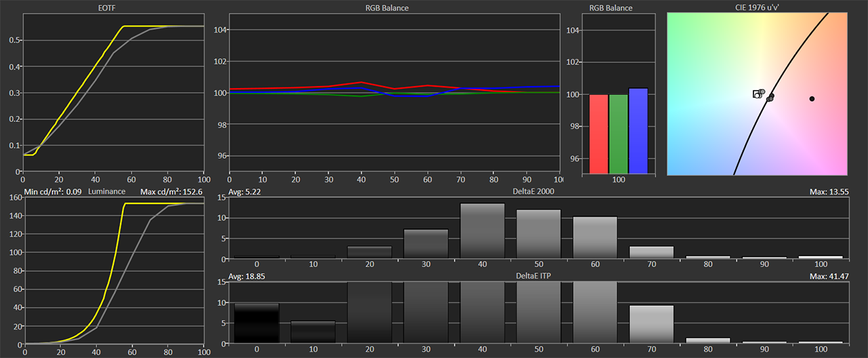Click the 50 bar in DeltaE 2000 chart
Screen dimensions: 868x358
pyautogui.click(x=538, y=234)
